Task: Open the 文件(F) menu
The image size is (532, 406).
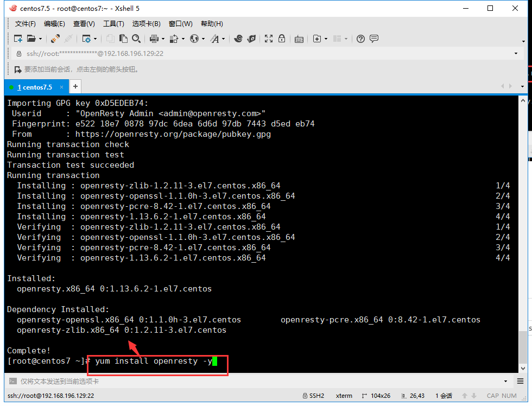Action: pyautogui.click(x=26, y=24)
